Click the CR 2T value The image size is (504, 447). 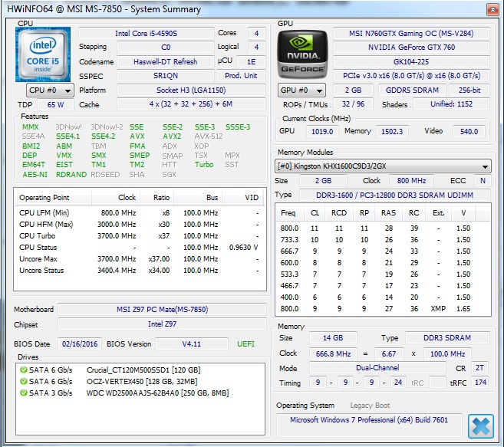pos(479,368)
